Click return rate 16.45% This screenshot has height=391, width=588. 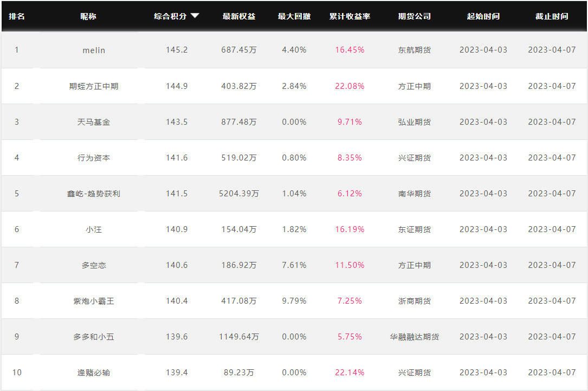pos(350,50)
